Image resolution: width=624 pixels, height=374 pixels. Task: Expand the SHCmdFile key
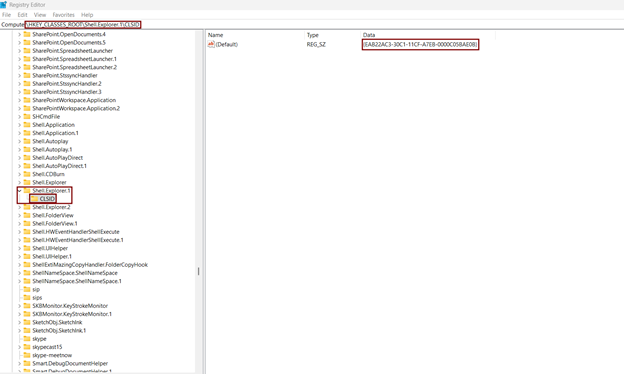[20, 117]
